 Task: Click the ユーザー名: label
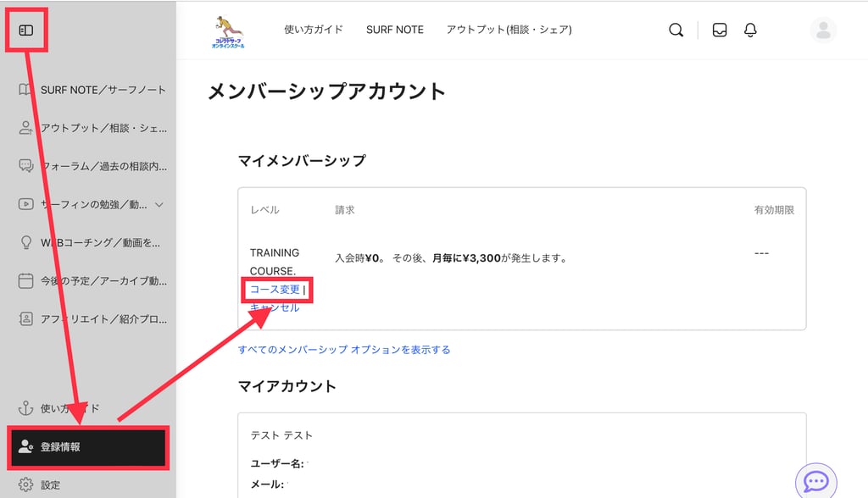277,463
